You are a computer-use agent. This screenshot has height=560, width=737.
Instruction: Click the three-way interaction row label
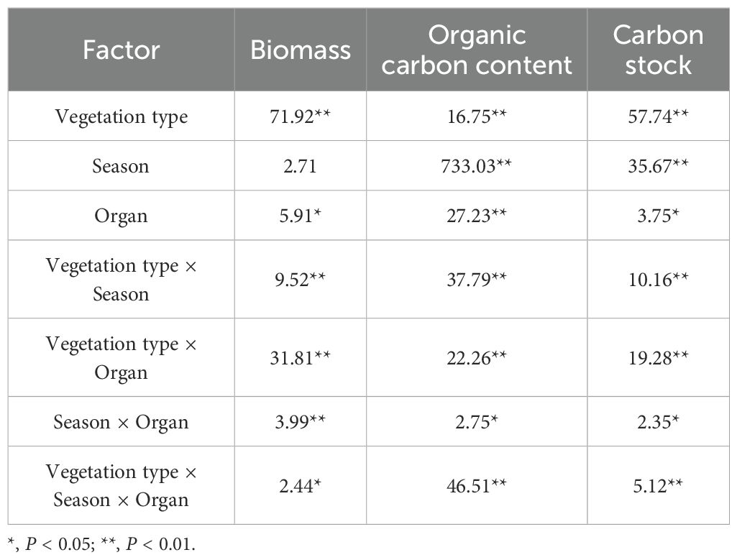click(121, 485)
